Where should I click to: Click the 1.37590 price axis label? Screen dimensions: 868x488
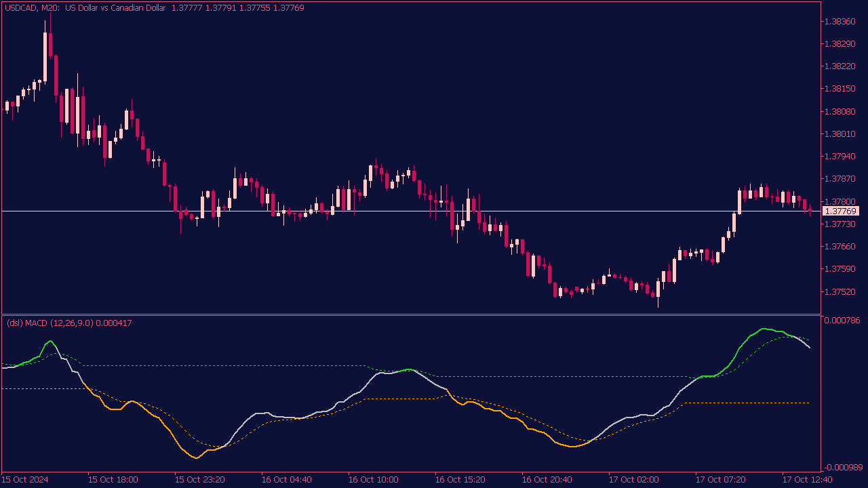tap(840, 269)
